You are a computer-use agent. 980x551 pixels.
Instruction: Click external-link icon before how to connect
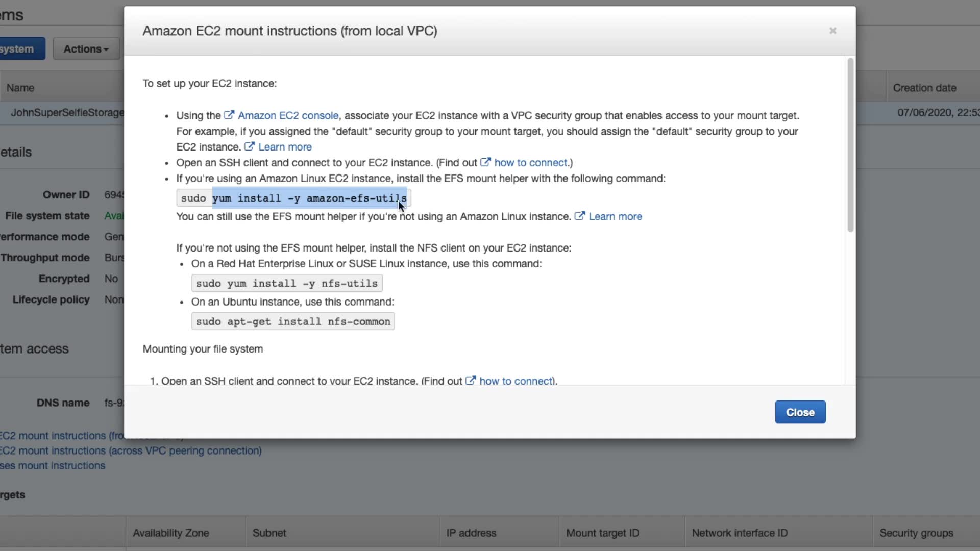tap(485, 163)
